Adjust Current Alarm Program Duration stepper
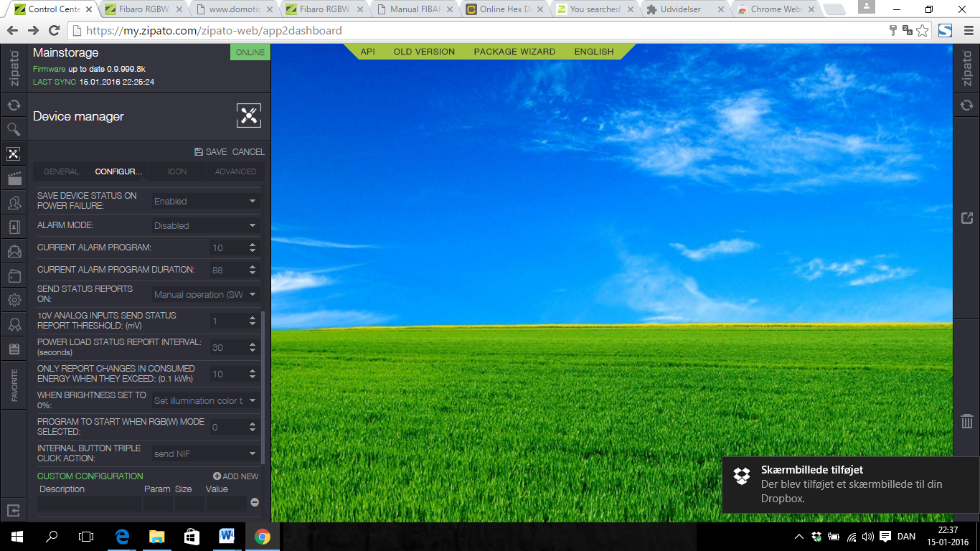980x551 pixels. 253,270
